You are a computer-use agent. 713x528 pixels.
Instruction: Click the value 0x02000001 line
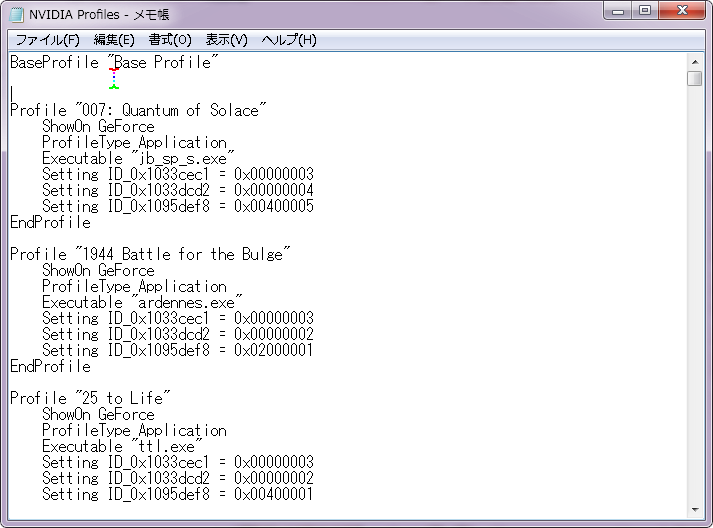[178, 350]
